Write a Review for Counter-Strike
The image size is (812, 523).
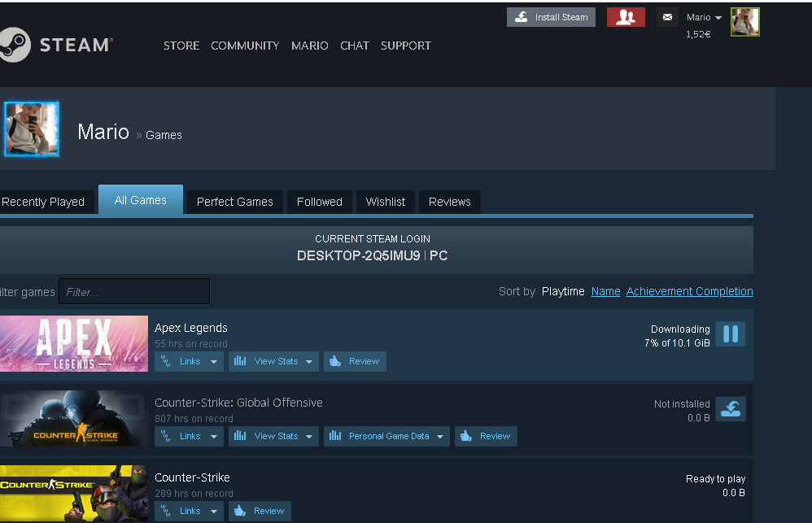coord(260,511)
